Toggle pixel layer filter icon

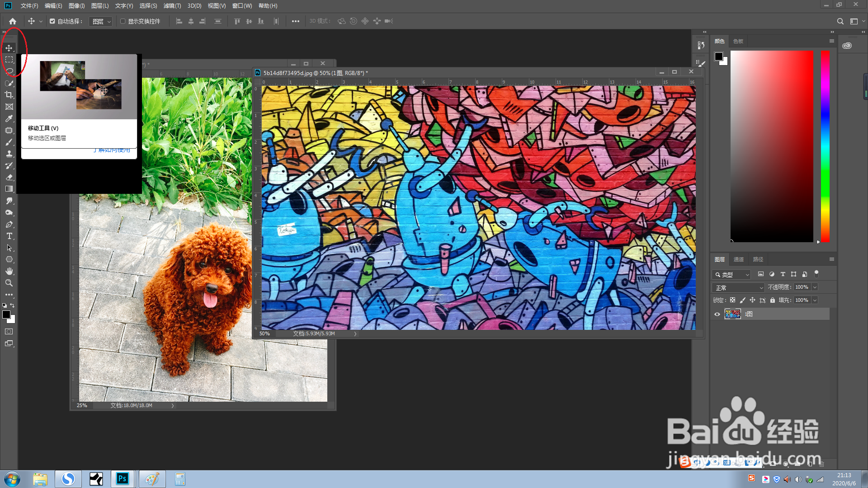pyautogui.click(x=761, y=274)
